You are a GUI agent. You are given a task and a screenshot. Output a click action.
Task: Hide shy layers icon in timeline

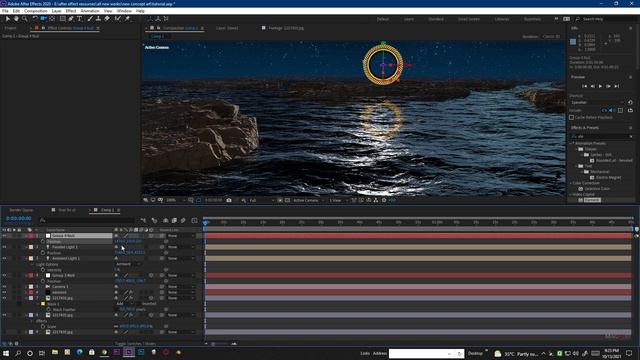click(x=165, y=220)
